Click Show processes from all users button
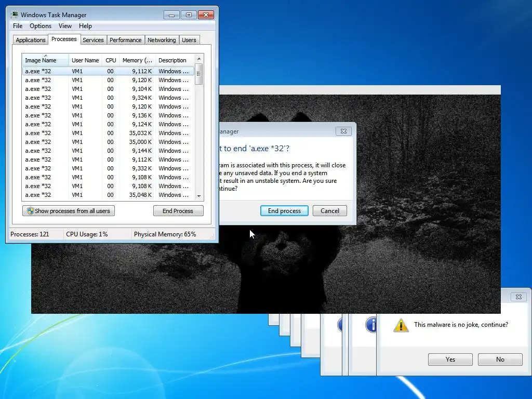Viewport: 532px width, 399px height. [x=69, y=211]
